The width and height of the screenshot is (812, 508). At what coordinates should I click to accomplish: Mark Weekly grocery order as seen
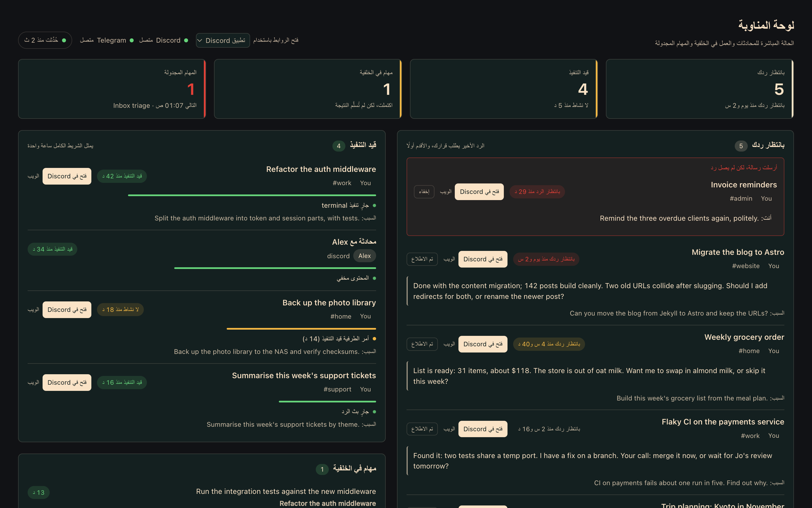pos(422,344)
